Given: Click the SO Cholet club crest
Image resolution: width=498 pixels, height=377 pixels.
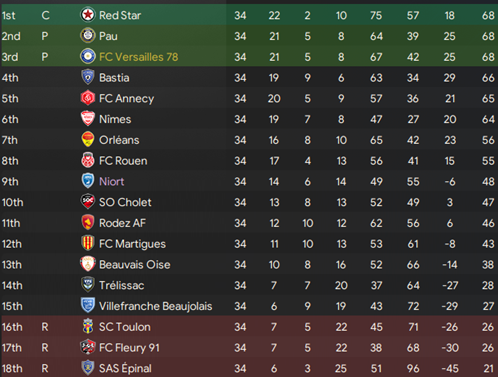Looking at the screenshot, I should (88, 202).
